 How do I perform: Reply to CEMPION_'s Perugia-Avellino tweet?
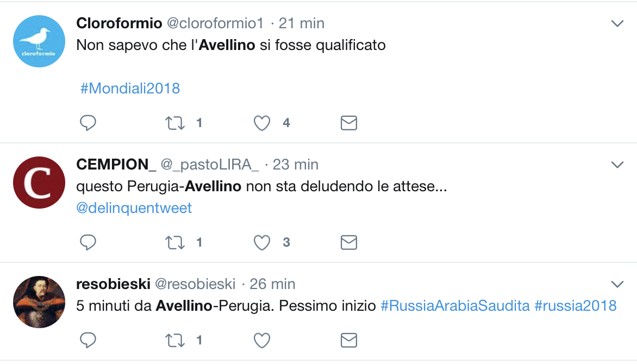pyautogui.click(x=88, y=242)
